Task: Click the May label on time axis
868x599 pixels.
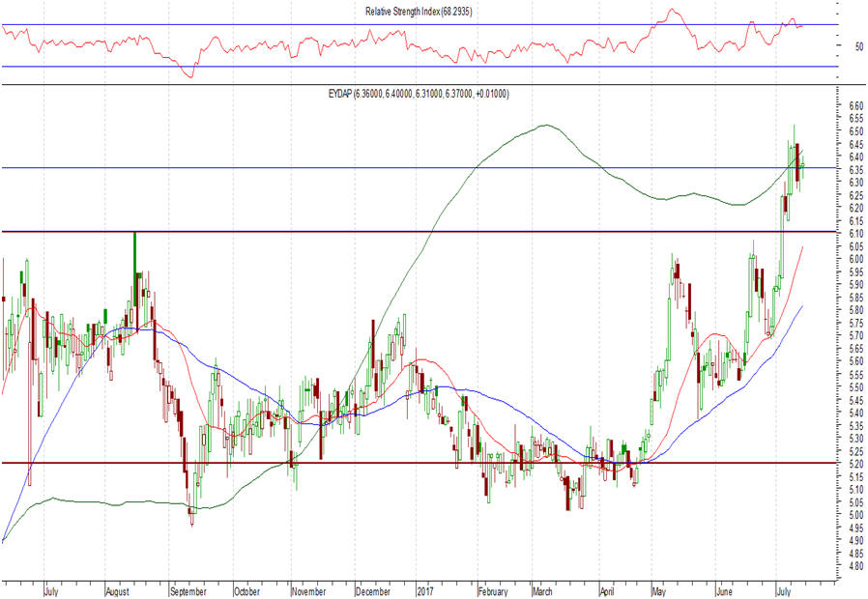Action: pos(663,591)
